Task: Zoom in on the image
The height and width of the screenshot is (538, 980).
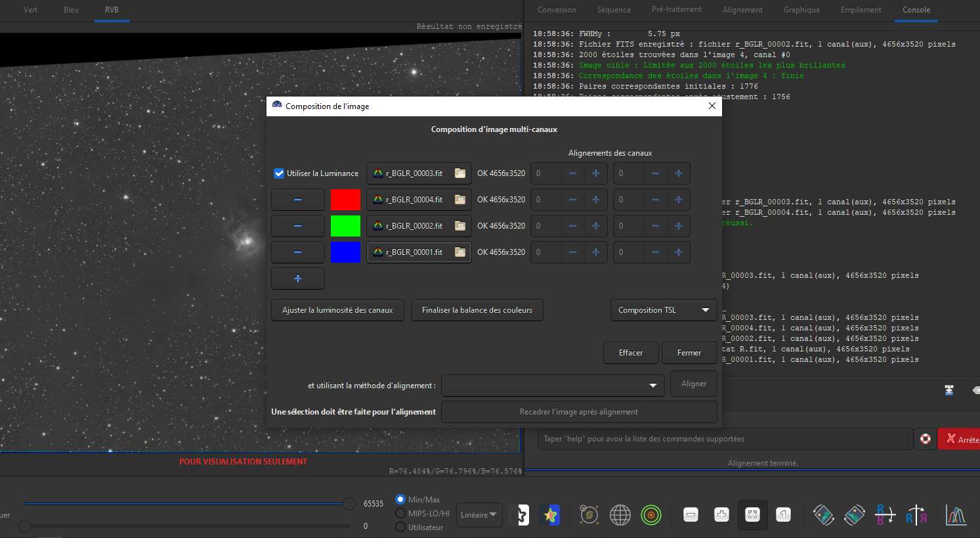Action: coord(721,515)
